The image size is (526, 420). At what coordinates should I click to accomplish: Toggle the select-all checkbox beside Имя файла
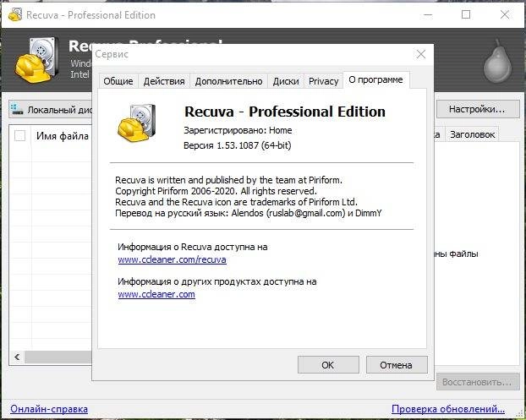click(x=19, y=136)
